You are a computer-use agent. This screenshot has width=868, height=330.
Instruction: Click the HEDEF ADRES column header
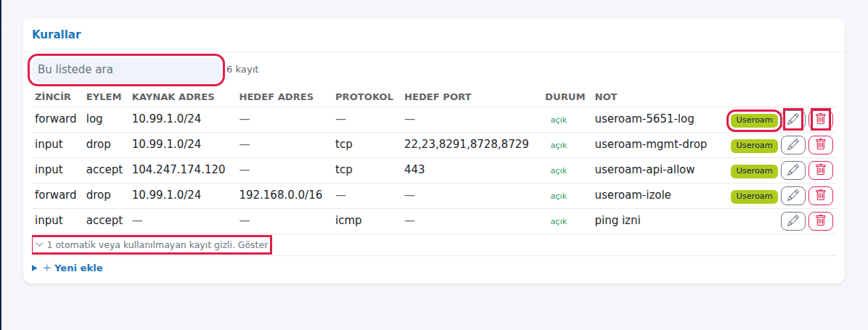point(277,97)
